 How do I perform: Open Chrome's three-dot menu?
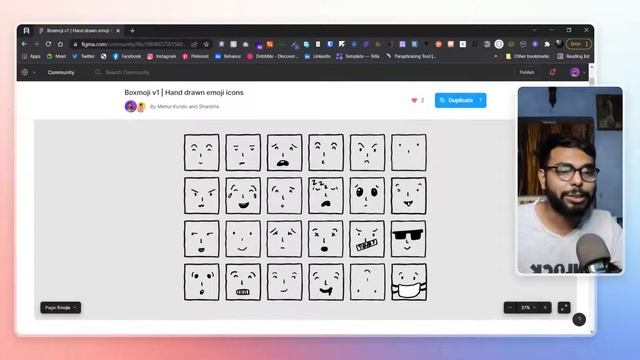click(x=587, y=44)
